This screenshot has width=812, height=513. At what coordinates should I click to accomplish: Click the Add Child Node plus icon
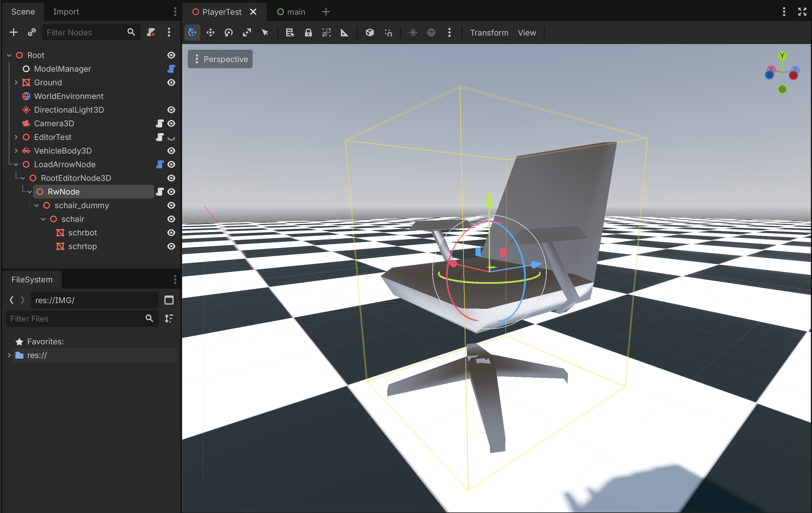pyautogui.click(x=13, y=32)
